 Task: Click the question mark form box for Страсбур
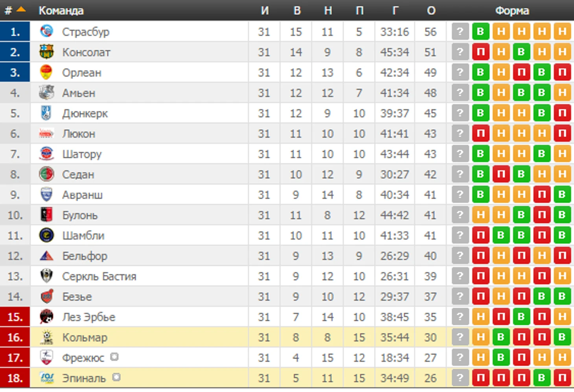pyautogui.click(x=460, y=31)
